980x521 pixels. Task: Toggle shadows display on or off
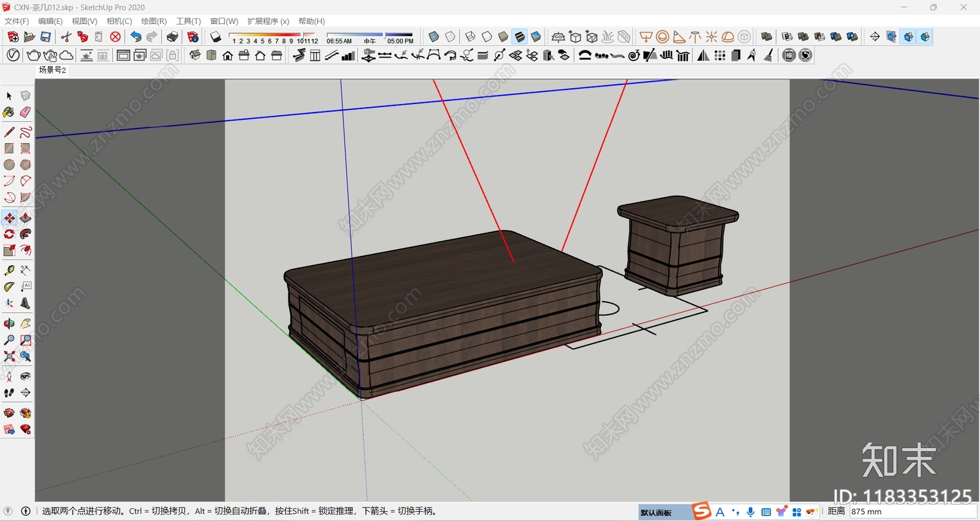click(x=216, y=37)
